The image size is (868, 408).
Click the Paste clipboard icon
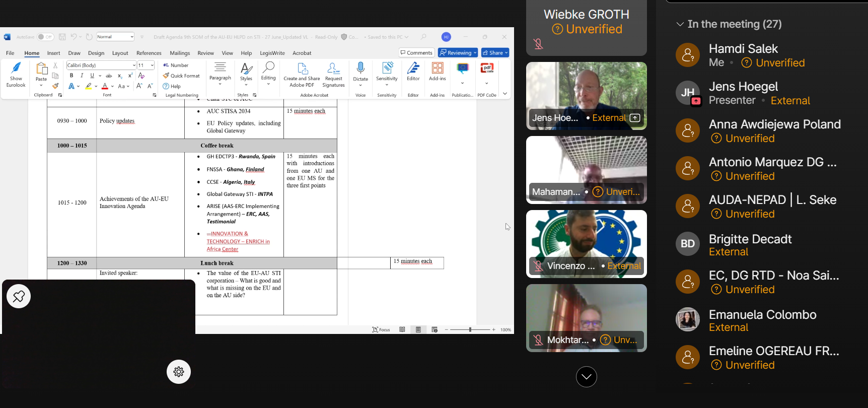pyautogui.click(x=42, y=69)
